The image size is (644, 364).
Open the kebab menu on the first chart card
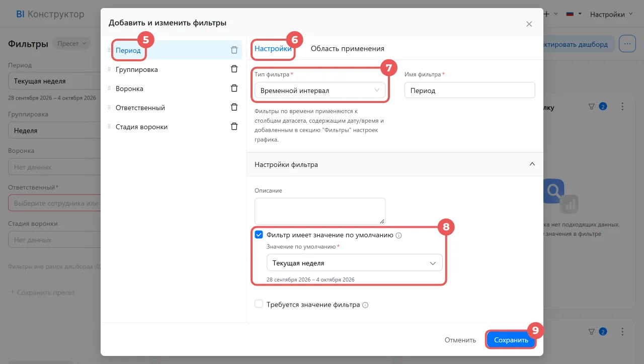622,107
